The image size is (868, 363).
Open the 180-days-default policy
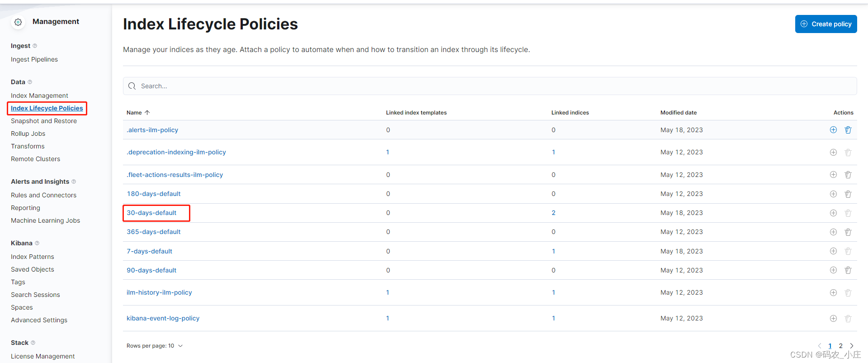[154, 194]
